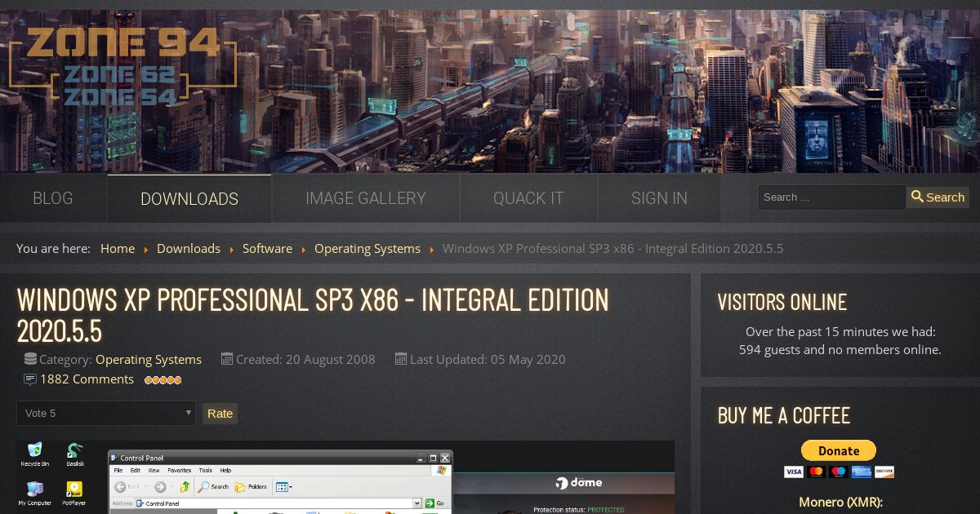Open the BLOG menu item
The width and height of the screenshot is (980, 514).
[x=53, y=198]
